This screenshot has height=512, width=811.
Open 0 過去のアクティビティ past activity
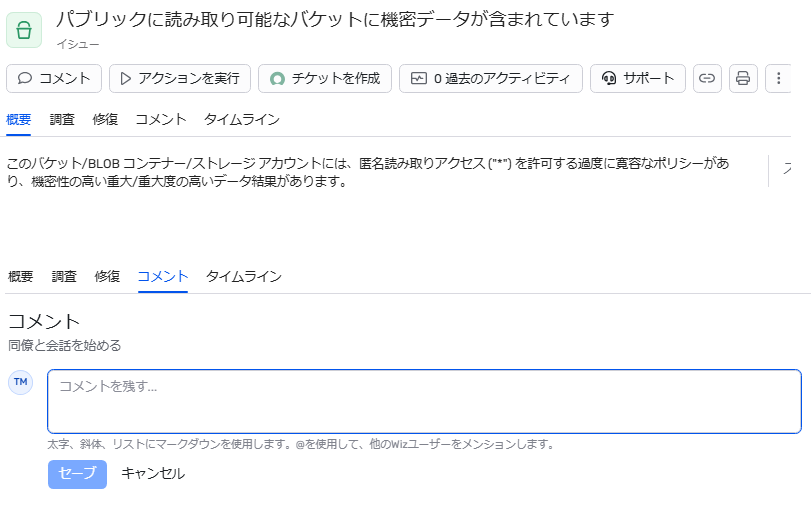[x=490, y=78]
